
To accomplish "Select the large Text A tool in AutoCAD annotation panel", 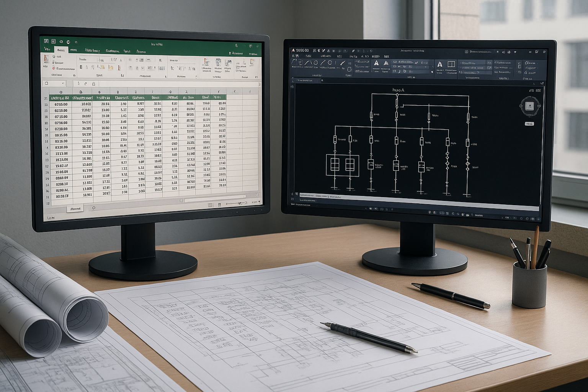I will (376, 63).
